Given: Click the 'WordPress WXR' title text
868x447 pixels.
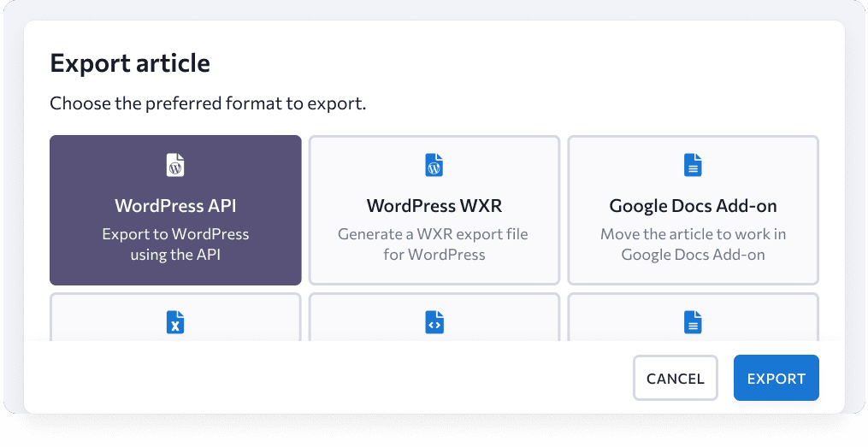Looking at the screenshot, I should pyautogui.click(x=434, y=206).
